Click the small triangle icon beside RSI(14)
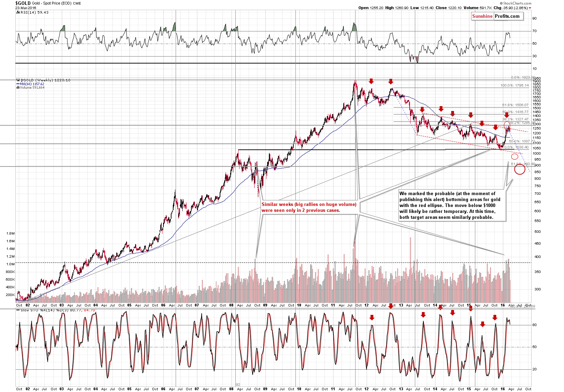 click(x=18, y=12)
